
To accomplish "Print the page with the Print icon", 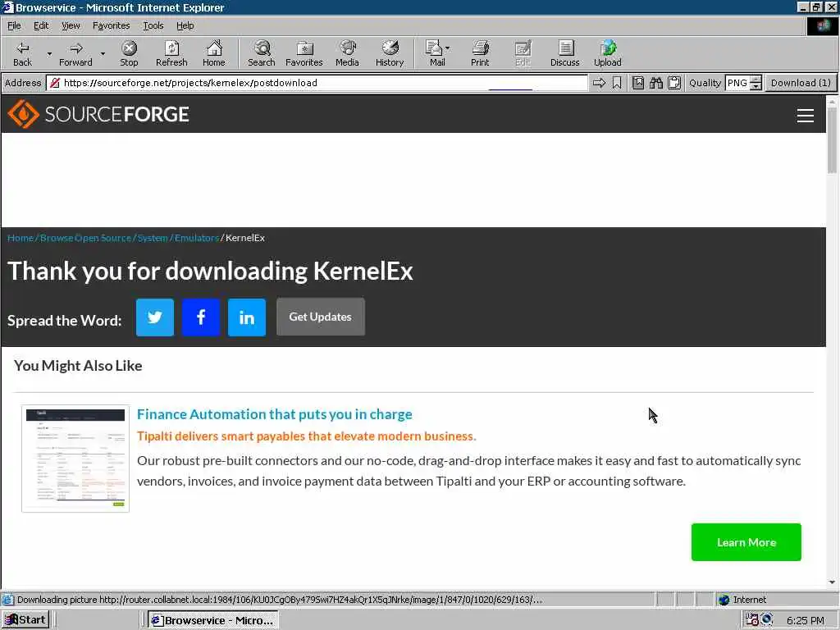I will (x=480, y=53).
